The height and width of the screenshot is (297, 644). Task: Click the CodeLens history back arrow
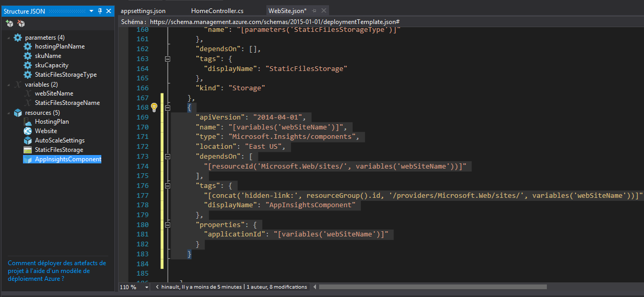click(x=157, y=287)
